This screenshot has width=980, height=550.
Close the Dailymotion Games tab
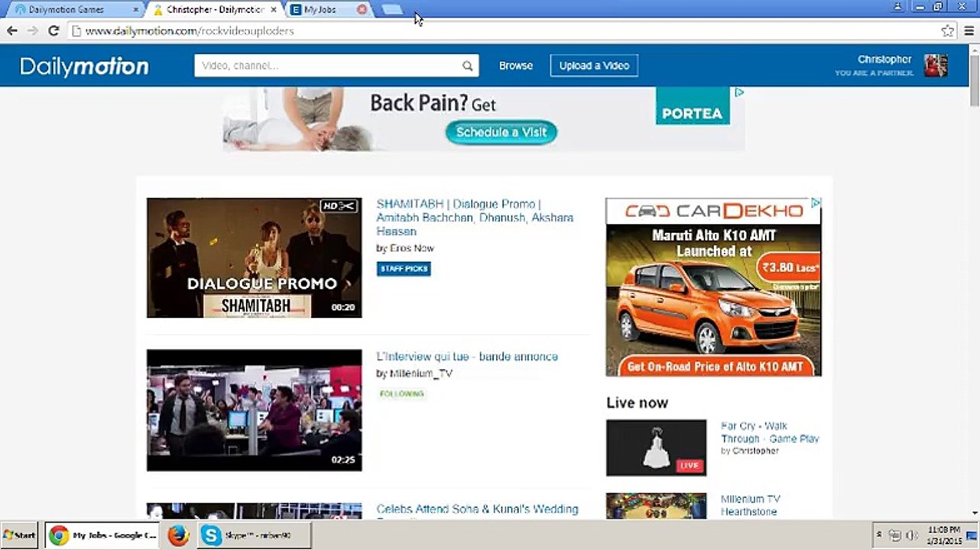(136, 10)
